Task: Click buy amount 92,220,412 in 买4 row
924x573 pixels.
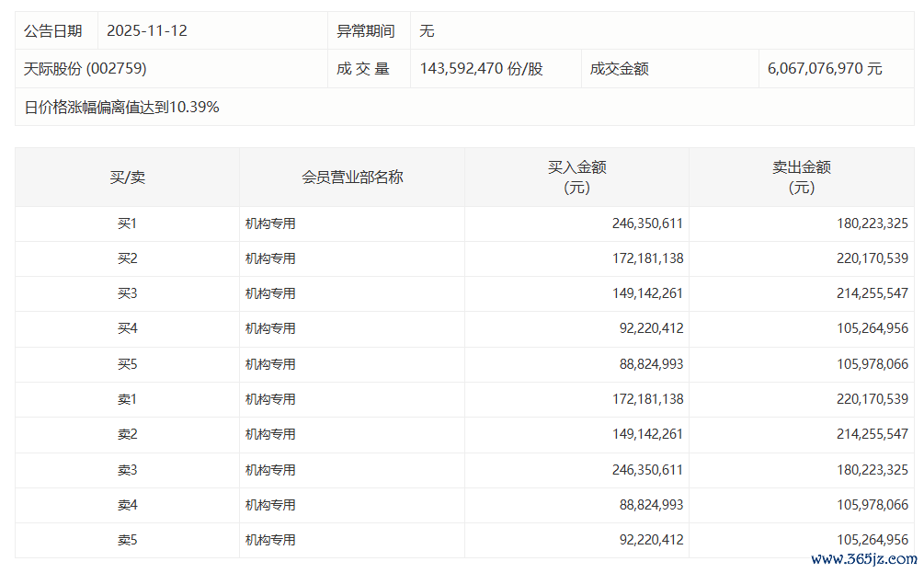Action: click(651, 327)
